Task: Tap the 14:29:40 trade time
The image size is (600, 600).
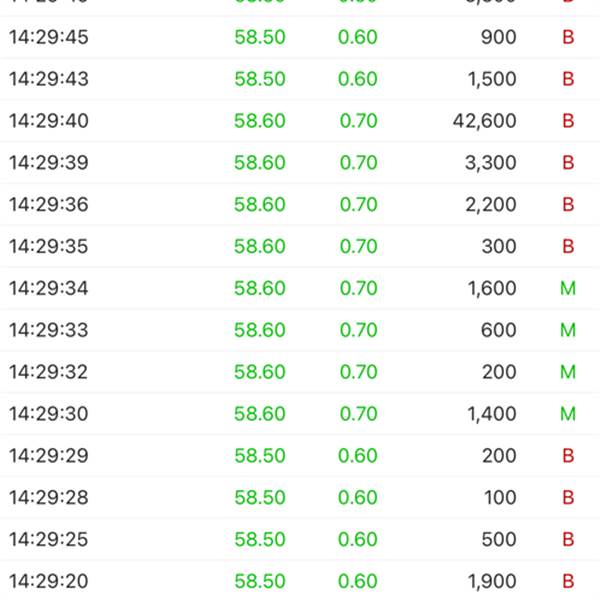Action: (49, 121)
